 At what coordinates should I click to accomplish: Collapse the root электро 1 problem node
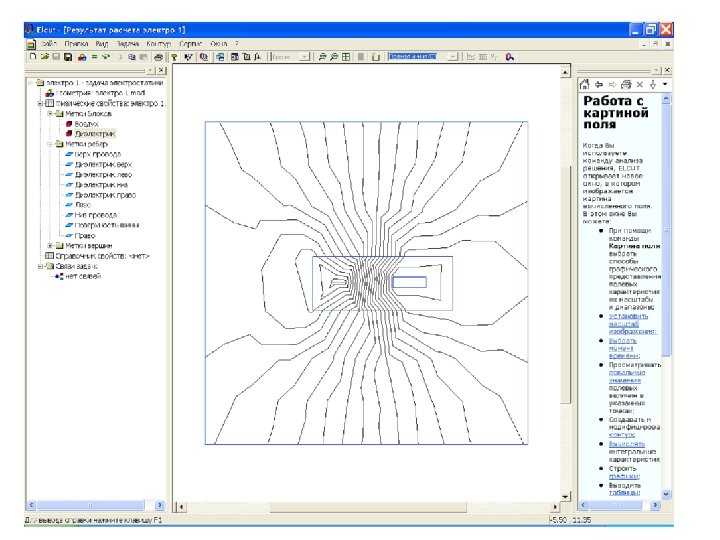[31, 83]
